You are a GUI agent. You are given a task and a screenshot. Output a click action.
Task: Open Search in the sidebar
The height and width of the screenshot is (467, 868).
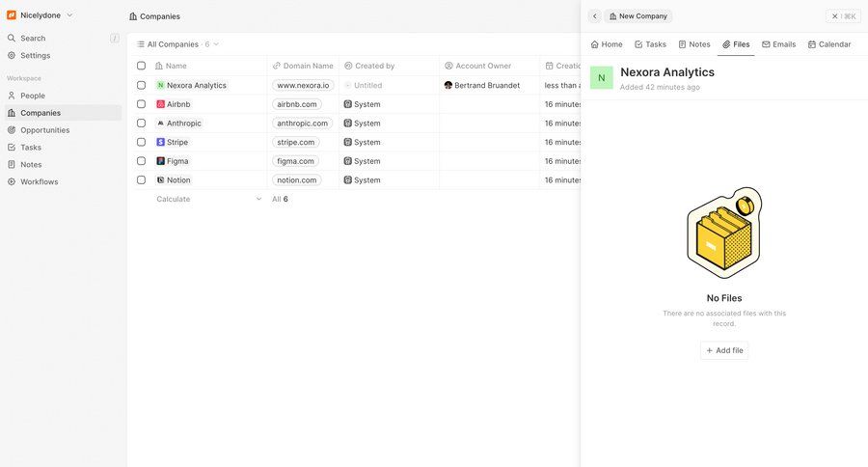point(33,39)
